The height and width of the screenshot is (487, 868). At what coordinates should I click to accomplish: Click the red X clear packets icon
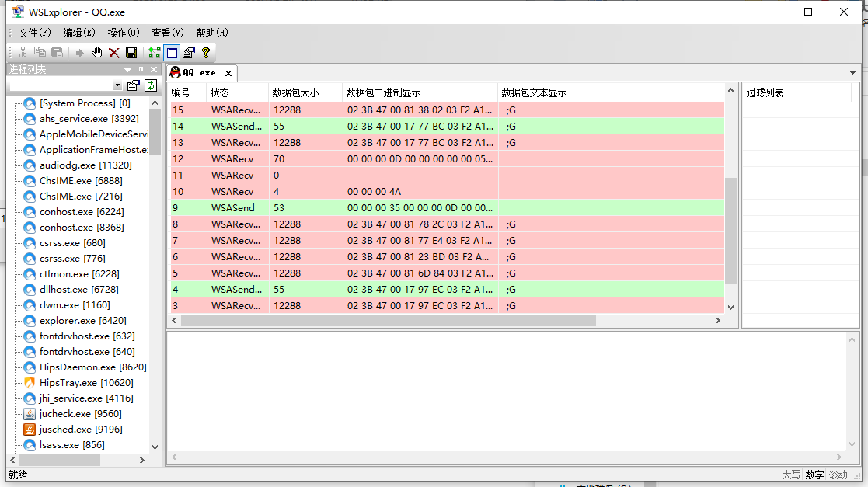pos(114,53)
